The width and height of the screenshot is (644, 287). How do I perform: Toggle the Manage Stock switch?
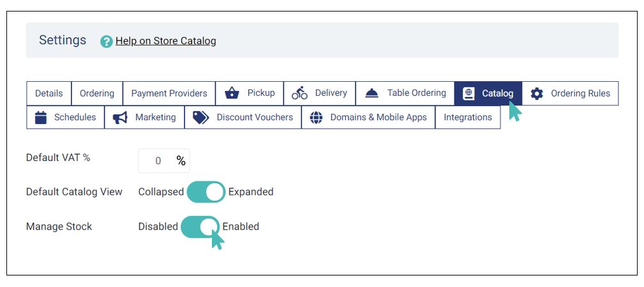[x=200, y=227]
